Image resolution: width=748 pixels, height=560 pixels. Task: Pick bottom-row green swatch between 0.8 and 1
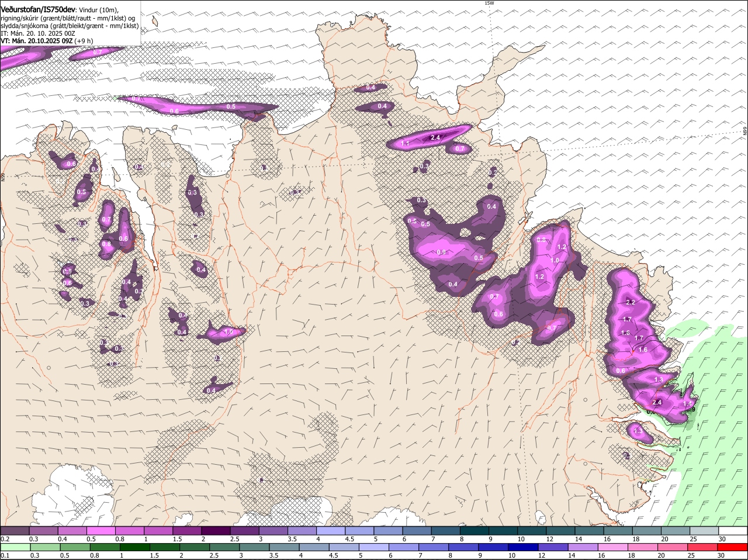click(105, 547)
